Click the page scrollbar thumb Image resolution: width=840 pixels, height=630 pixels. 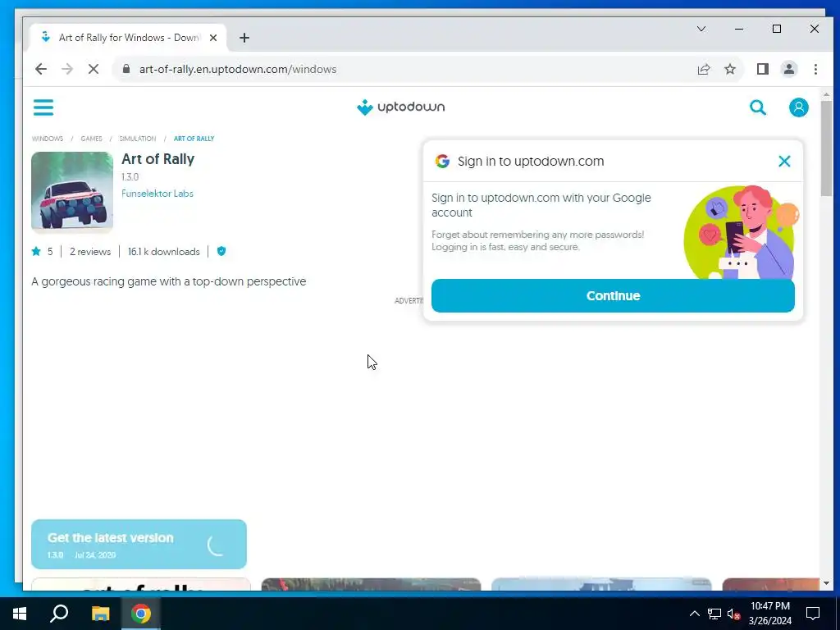tap(825, 148)
